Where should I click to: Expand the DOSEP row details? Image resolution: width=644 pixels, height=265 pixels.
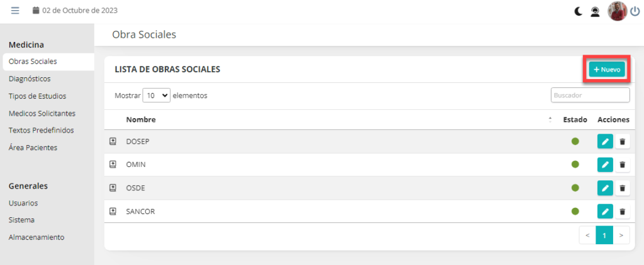pyautogui.click(x=113, y=141)
